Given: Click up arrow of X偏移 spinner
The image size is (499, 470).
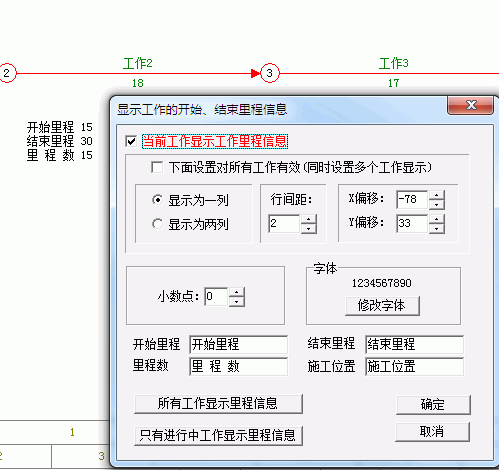Looking at the screenshot, I should pyautogui.click(x=437, y=195).
